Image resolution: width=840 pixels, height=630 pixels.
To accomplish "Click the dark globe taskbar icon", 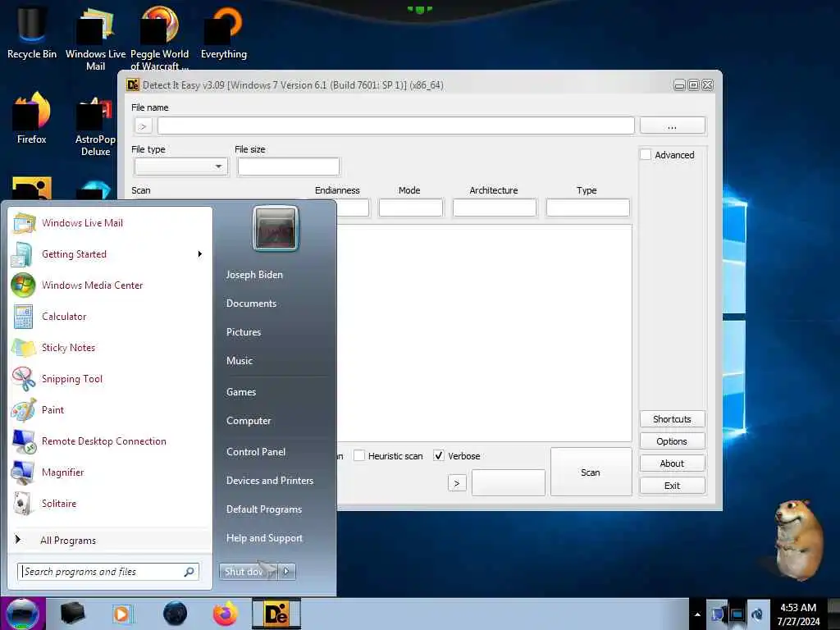I will [175, 614].
